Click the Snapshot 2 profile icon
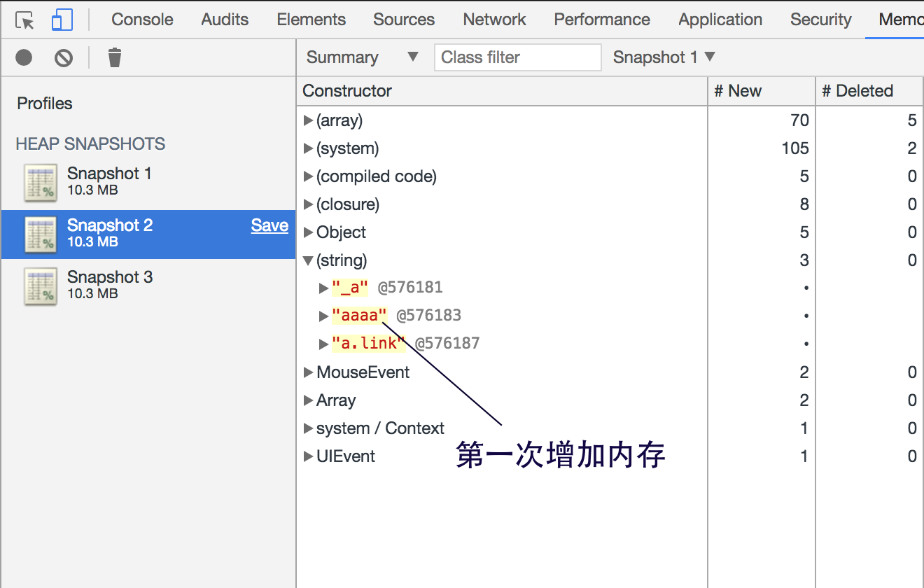924x588 pixels. (41, 234)
